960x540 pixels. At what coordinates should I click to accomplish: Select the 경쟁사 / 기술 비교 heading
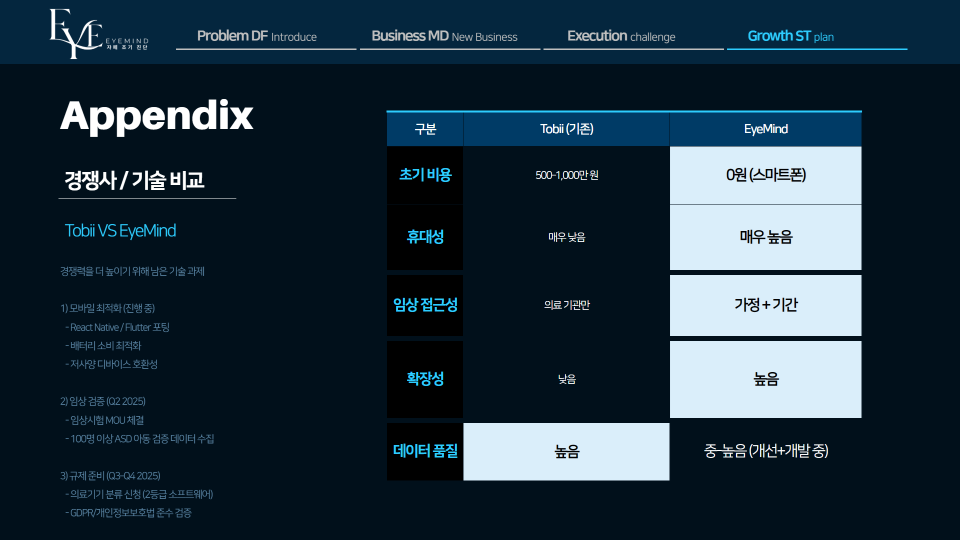tap(134, 181)
